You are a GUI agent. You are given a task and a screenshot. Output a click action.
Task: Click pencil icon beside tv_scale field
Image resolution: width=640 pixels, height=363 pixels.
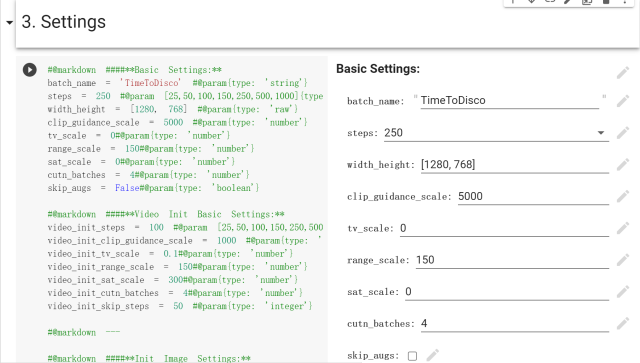(x=623, y=228)
